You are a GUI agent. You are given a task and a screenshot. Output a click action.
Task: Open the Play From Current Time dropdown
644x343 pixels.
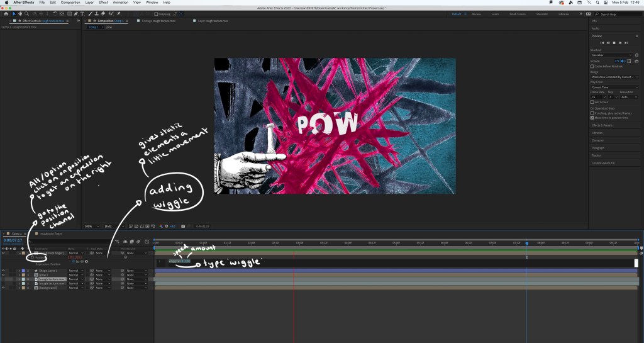(x=614, y=87)
